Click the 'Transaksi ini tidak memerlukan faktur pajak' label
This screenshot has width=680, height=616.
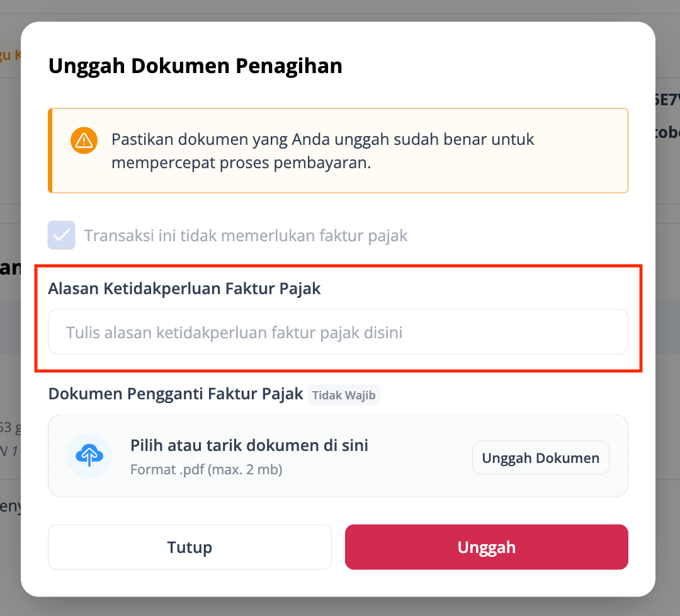pos(246,236)
